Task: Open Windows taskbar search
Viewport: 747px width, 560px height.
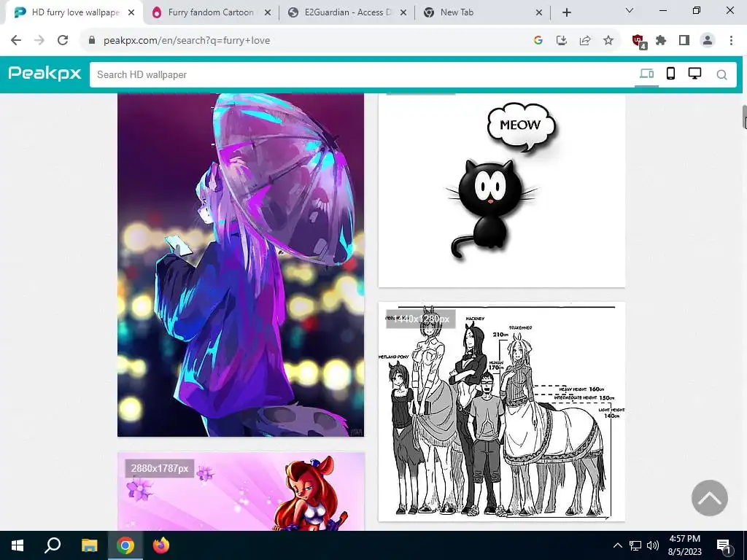Action: click(53, 545)
